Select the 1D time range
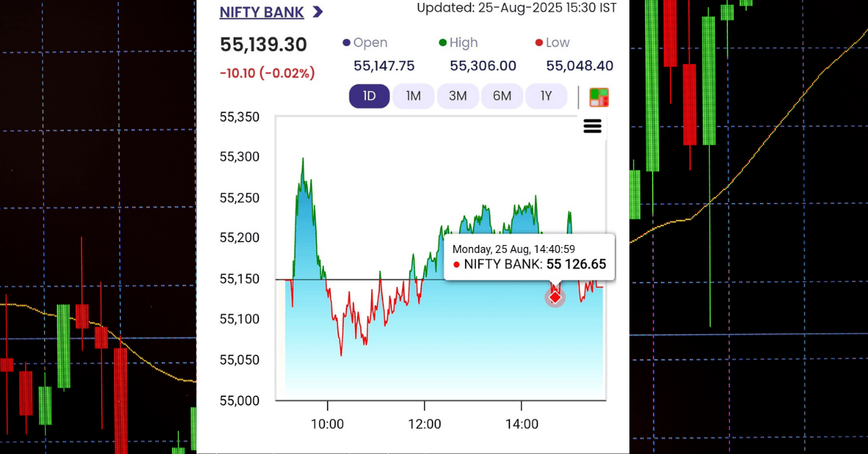The image size is (868, 454). click(x=369, y=96)
